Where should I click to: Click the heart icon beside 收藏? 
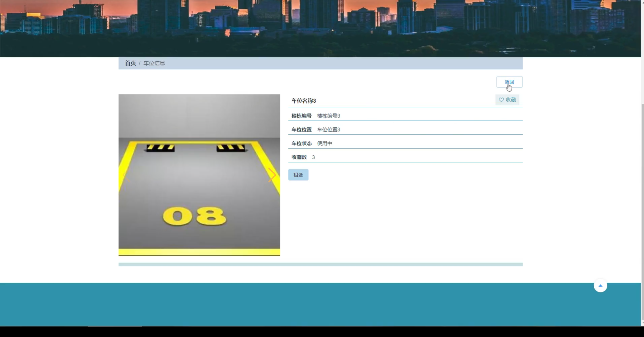pyautogui.click(x=501, y=100)
